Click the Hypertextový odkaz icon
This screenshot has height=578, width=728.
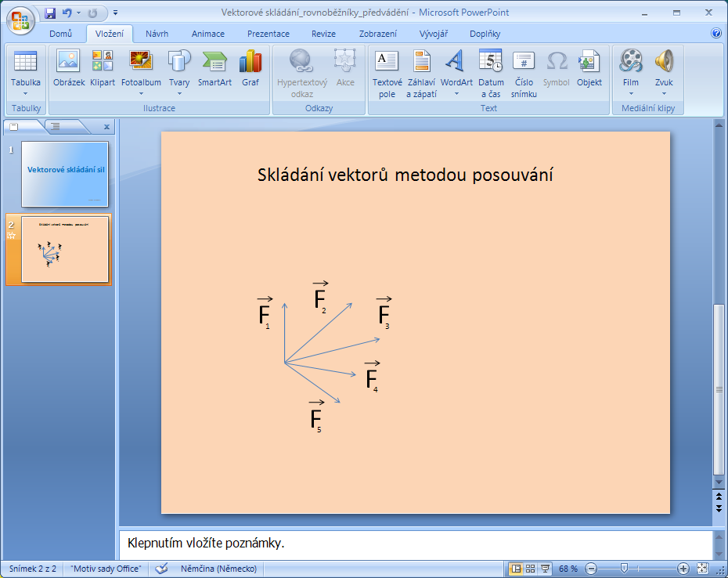pos(302,74)
